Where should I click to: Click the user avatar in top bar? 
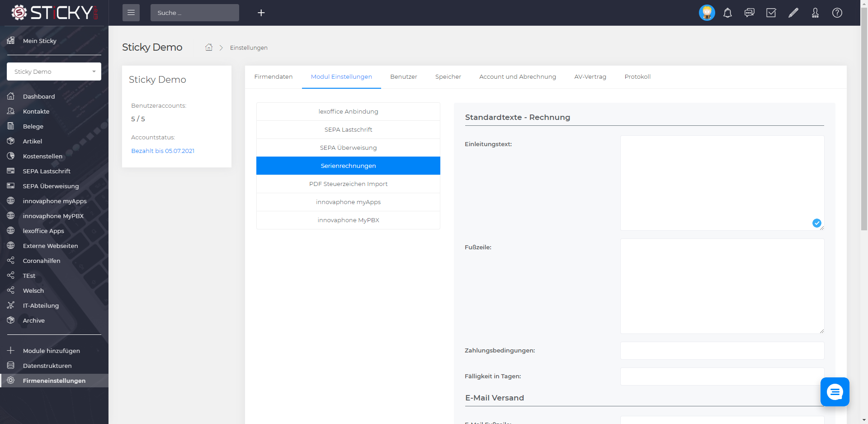[x=707, y=13]
